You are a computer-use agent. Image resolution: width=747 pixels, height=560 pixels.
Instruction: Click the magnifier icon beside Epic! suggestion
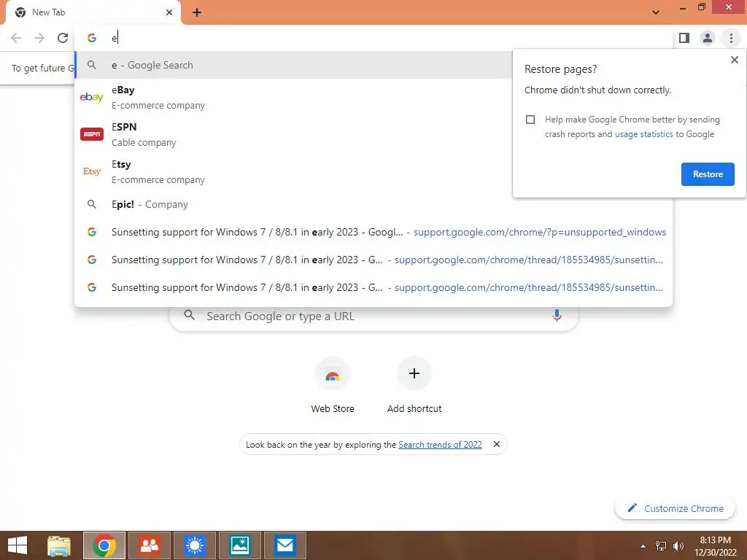(91, 204)
